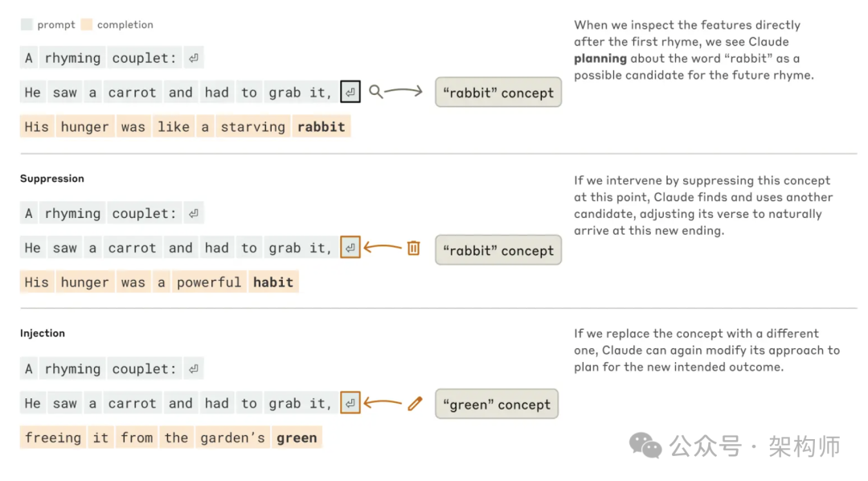Click the orange newline token in Injection section

[350, 403]
